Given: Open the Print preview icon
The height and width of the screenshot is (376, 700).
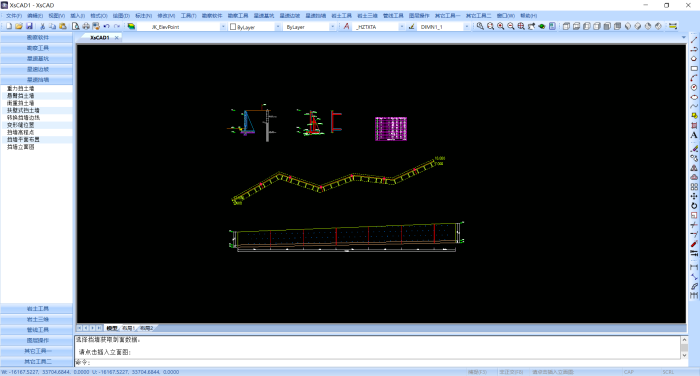Looking at the screenshot, I should click(76, 26).
